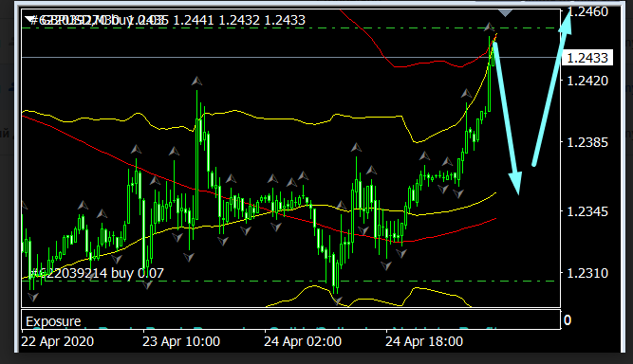This screenshot has height=364, width=633.
Task: Click the 0 value on the Exposure scale
Action: coord(568,320)
